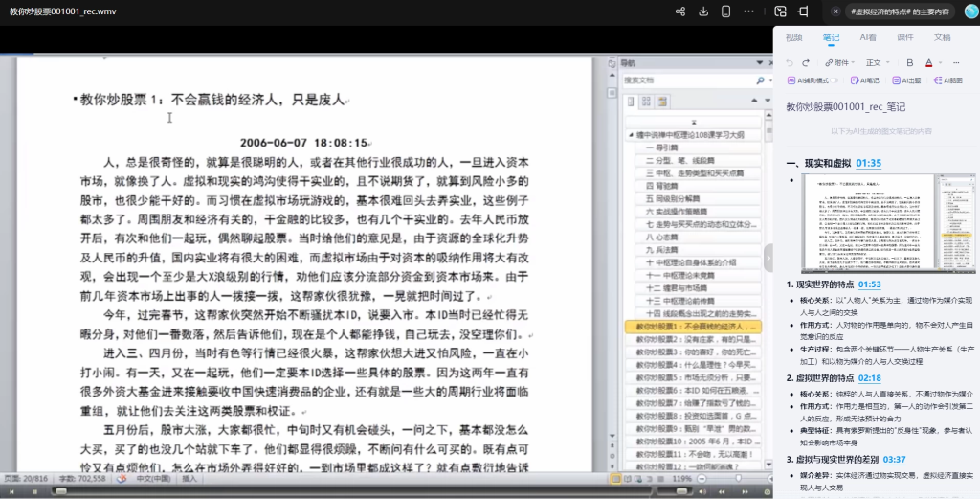Switch to the 笔记 tab

coord(831,37)
